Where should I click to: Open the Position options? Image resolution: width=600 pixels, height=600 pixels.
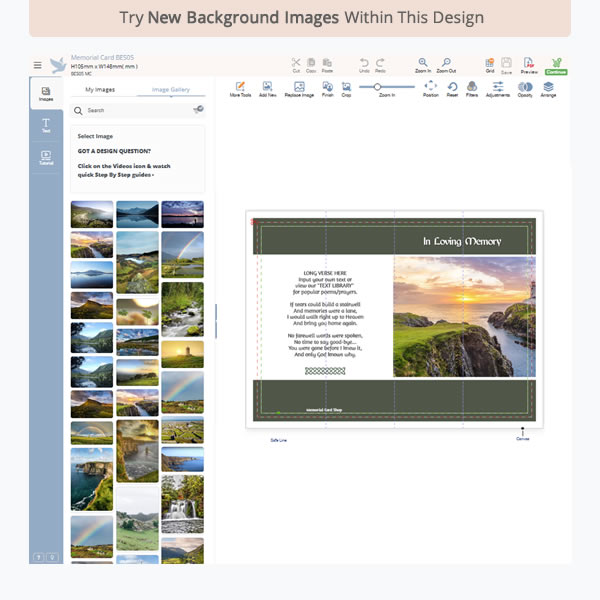[431, 88]
